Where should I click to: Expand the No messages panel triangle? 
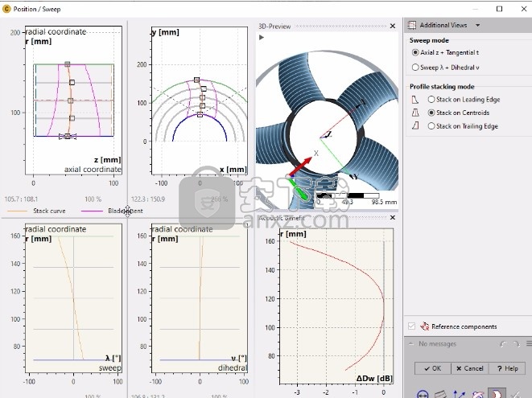[x=411, y=344]
